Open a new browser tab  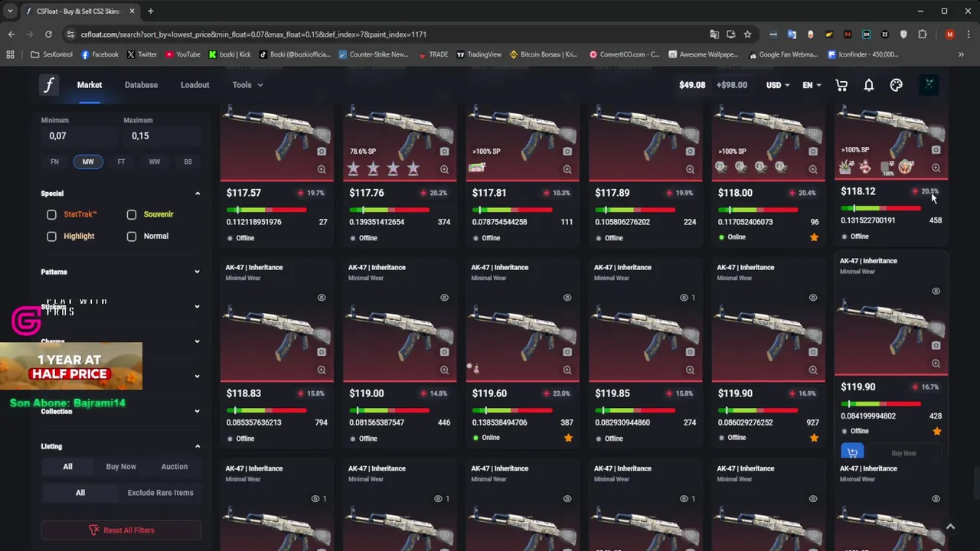(150, 11)
